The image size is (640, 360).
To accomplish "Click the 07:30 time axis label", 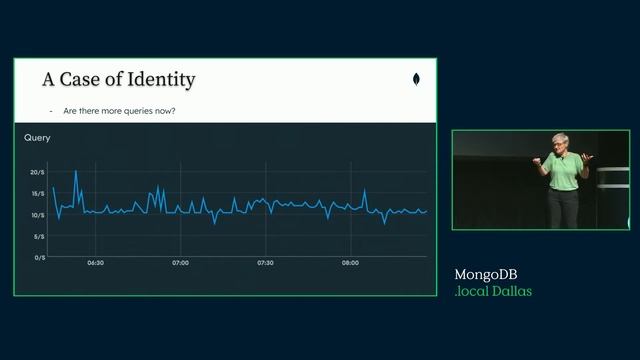I will point(265,263).
